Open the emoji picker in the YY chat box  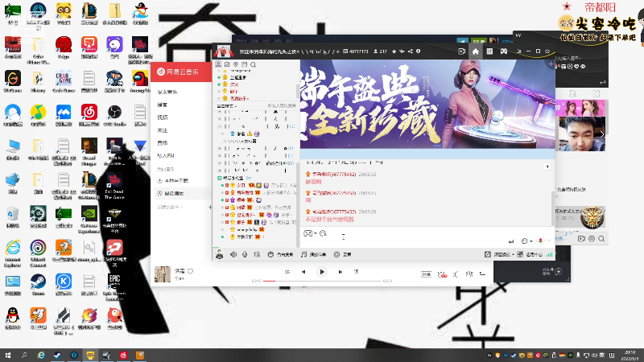[x=524, y=241]
